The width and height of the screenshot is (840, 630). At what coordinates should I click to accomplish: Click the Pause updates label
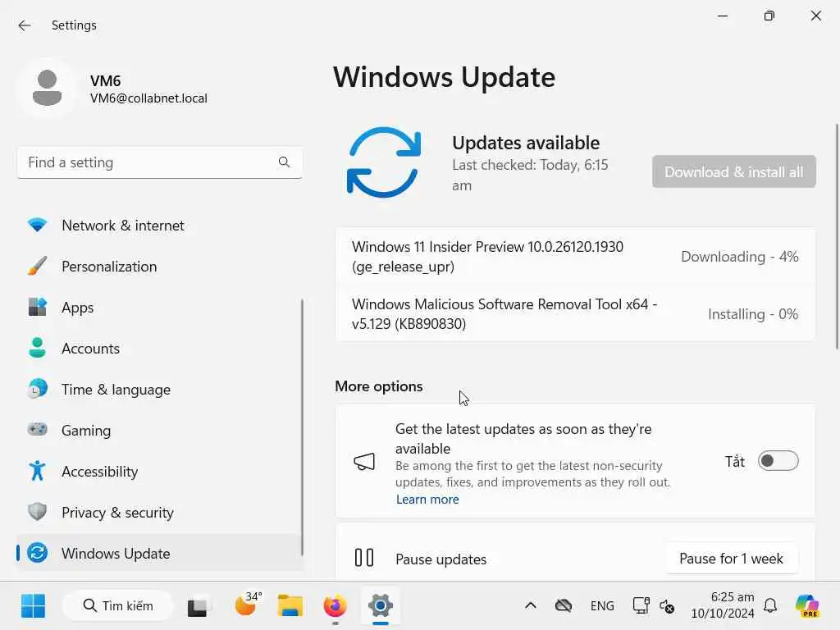click(x=441, y=559)
